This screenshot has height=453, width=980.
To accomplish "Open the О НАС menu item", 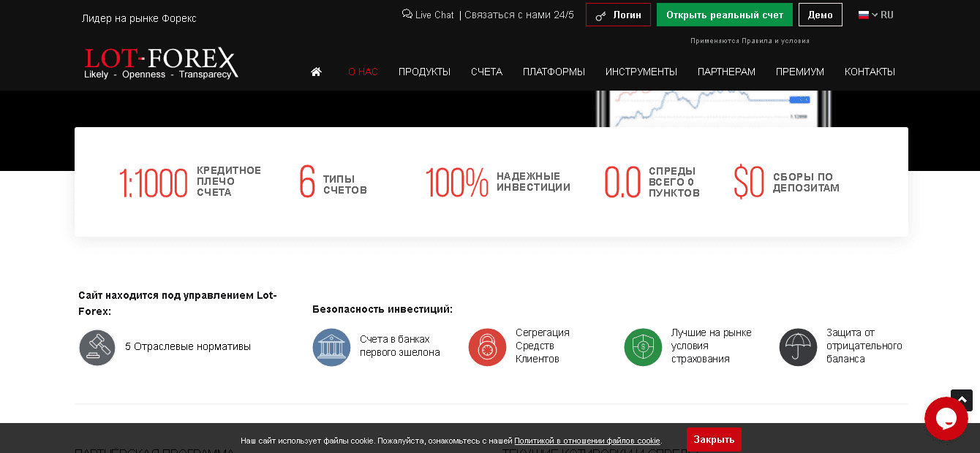I will (x=363, y=72).
